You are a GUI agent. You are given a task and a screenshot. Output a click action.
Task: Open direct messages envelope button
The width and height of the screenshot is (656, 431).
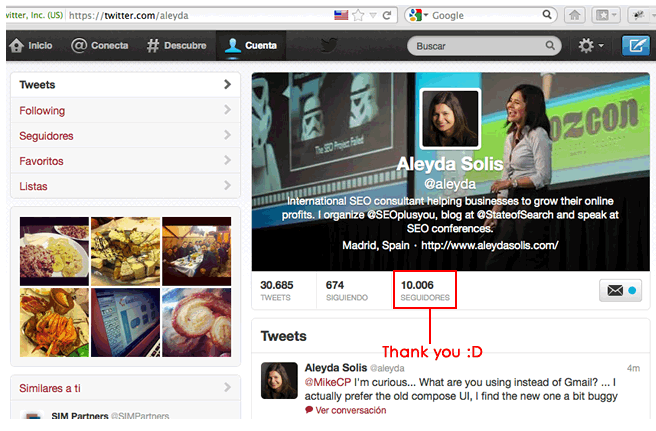click(620, 290)
